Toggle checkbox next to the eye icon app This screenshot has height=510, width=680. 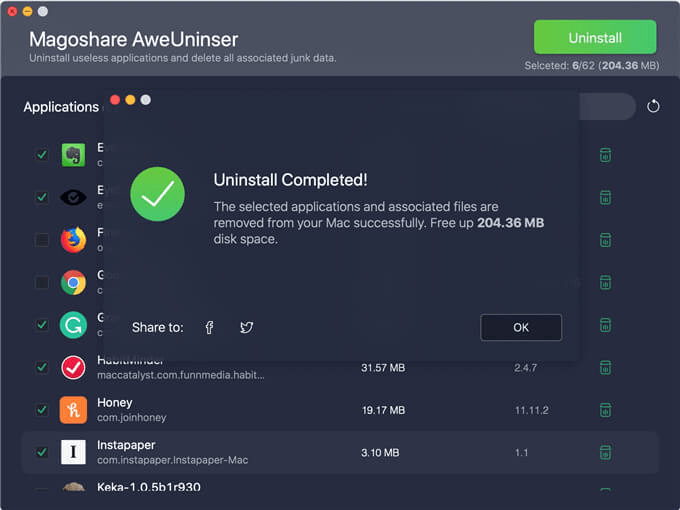coord(42,197)
